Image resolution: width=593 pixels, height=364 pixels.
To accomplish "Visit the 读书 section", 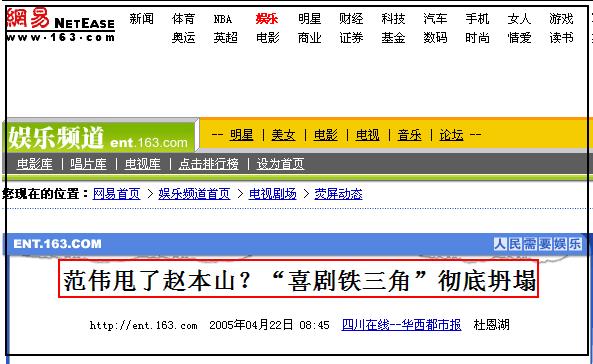I will tap(561, 37).
